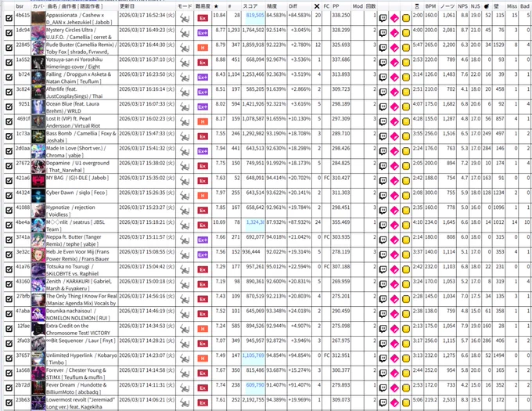The height and width of the screenshot is (411, 532).
Task: Click the pink icon in Yotsuya-san ni Yoroshiku row
Action: point(394,63)
